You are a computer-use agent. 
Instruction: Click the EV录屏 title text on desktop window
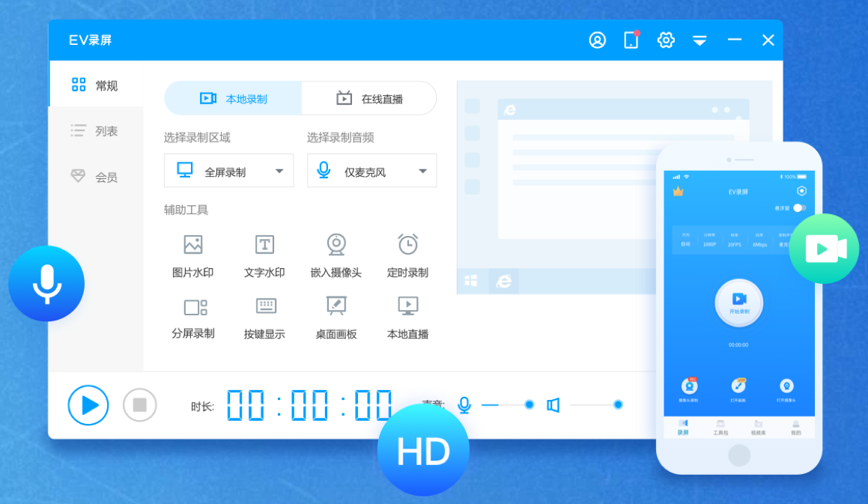[90, 40]
